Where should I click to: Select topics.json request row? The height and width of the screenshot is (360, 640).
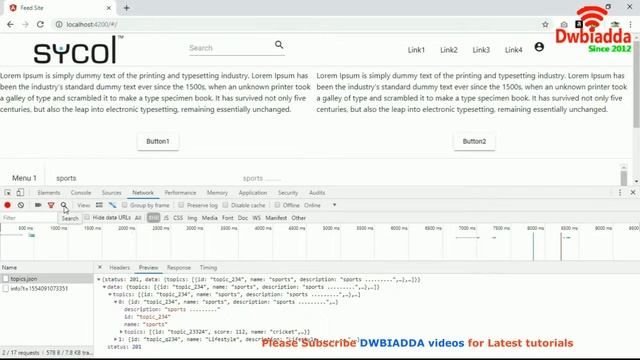tap(47, 278)
